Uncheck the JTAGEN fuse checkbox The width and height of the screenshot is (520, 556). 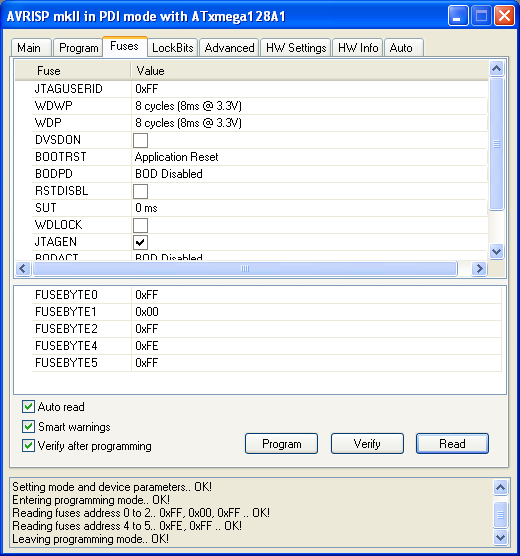140,242
